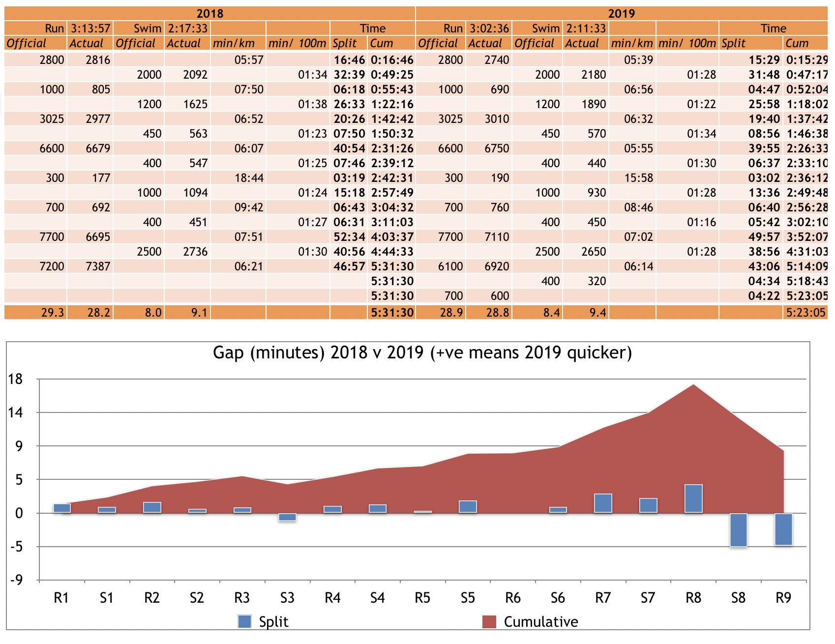Select the 18:44 min/km pace cell
Viewport: 835px width, 644px height.
pos(249,178)
